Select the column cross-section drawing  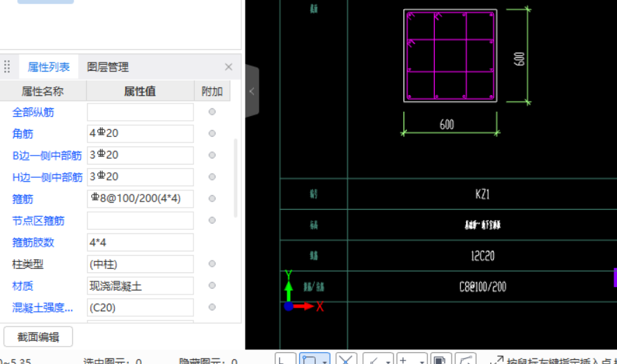click(450, 56)
